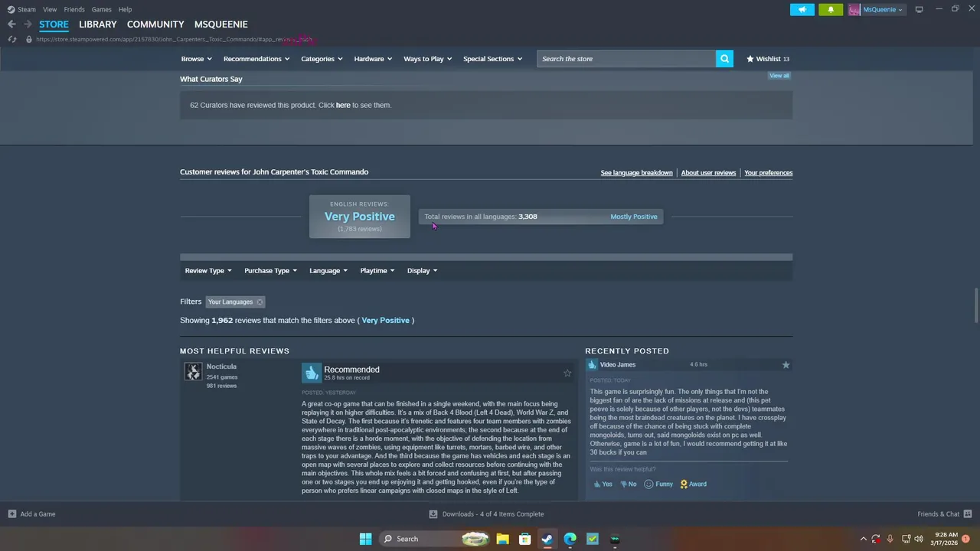
Task: Click View all curators button
Action: [779, 76]
